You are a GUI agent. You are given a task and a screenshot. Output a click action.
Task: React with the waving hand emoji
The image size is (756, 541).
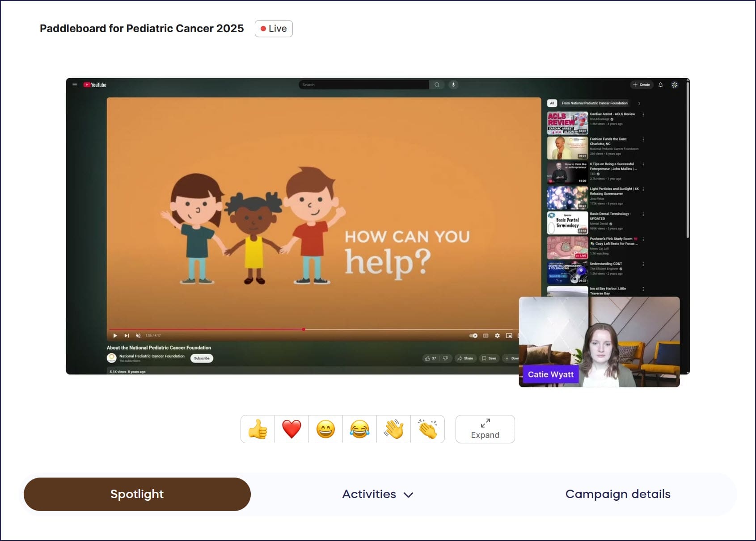coord(393,429)
